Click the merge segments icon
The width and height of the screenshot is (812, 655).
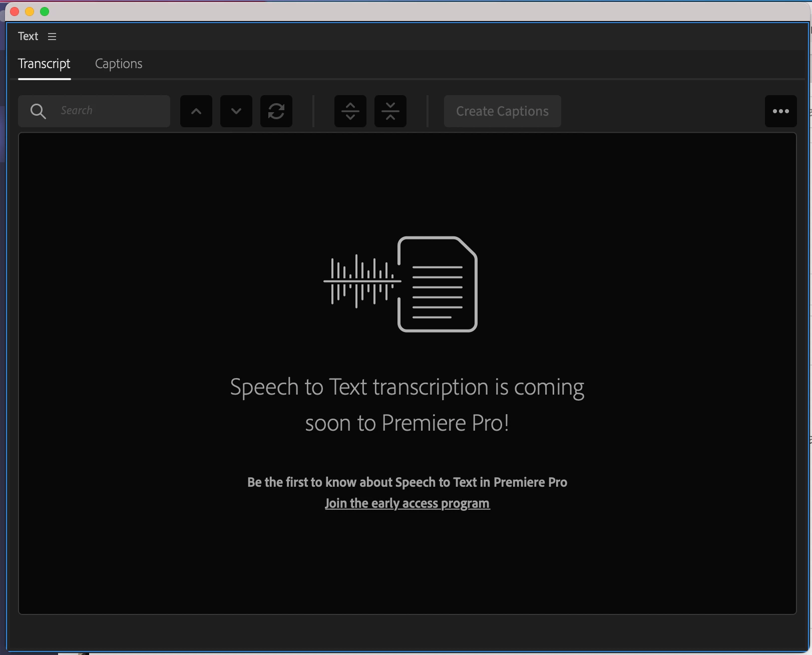point(390,111)
